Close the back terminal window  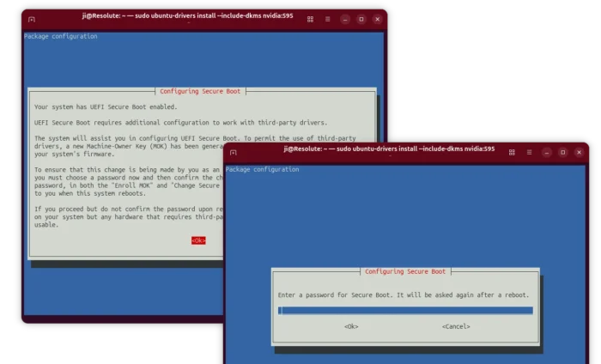[377, 19]
